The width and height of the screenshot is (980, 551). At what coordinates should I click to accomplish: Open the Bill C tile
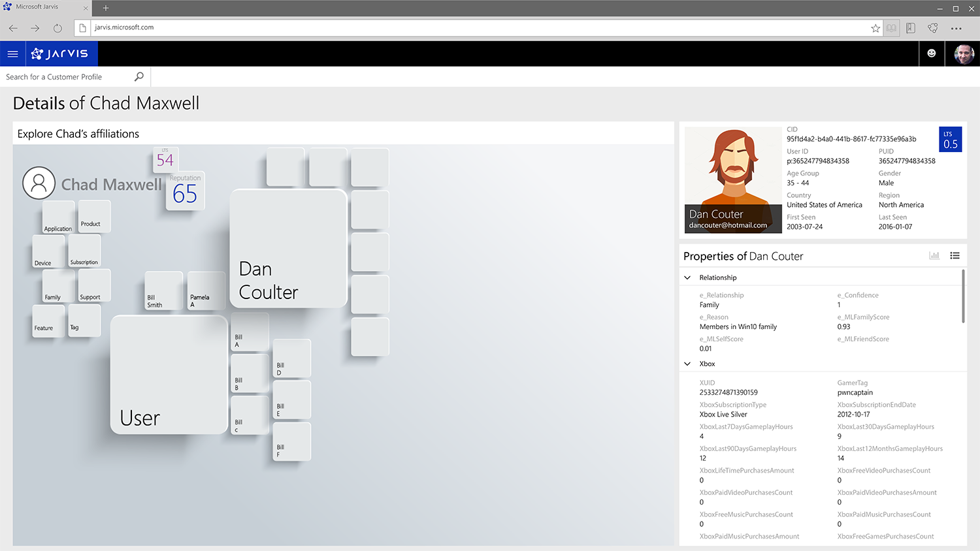pos(250,415)
